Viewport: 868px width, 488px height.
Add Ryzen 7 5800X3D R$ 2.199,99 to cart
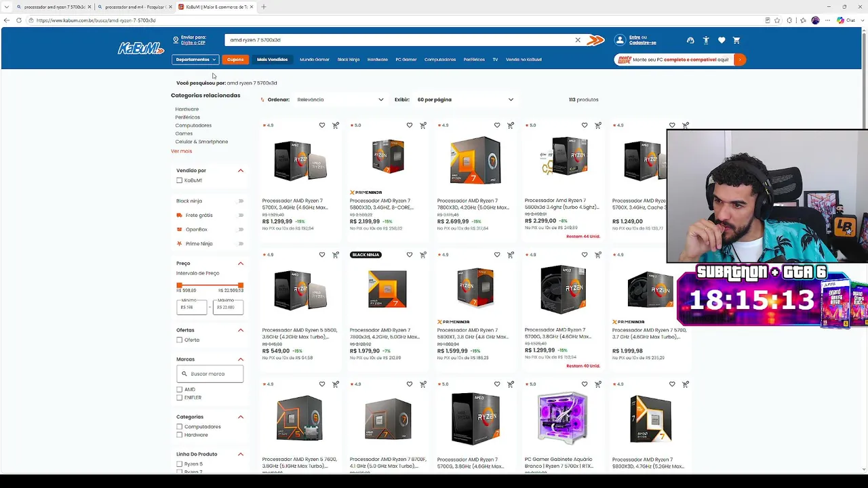[x=423, y=125]
